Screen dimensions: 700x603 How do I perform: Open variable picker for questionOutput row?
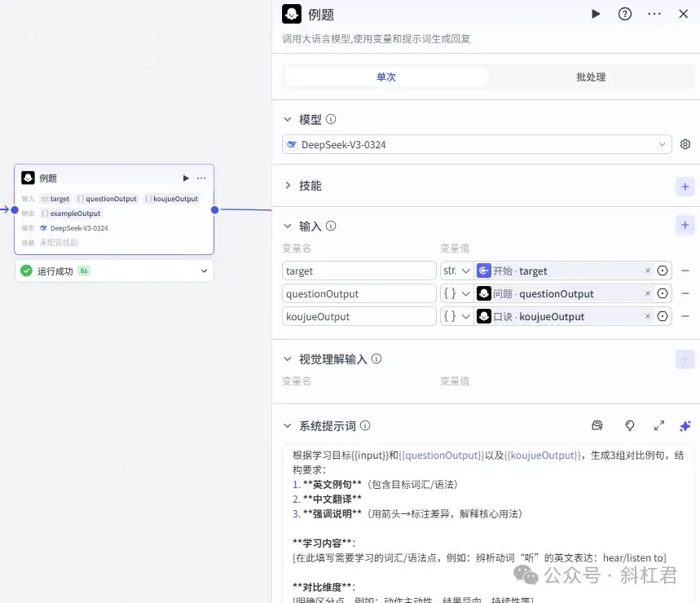click(x=663, y=293)
